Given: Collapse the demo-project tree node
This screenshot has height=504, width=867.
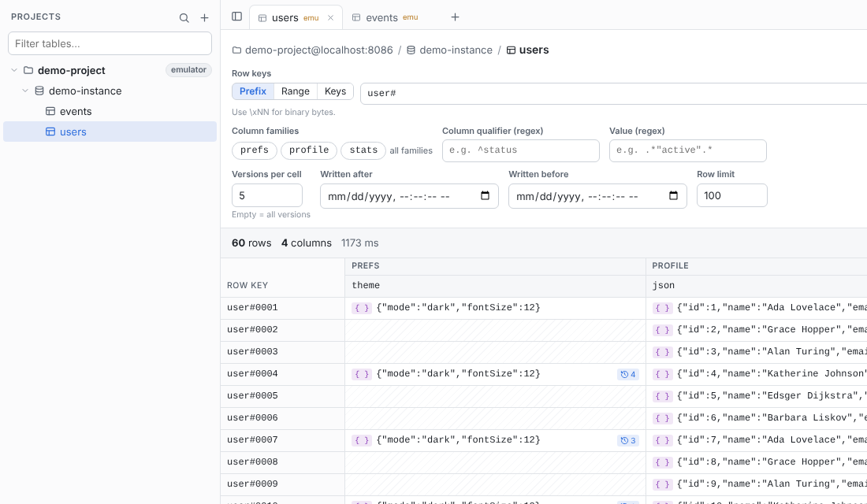Looking at the screenshot, I should click(14, 70).
